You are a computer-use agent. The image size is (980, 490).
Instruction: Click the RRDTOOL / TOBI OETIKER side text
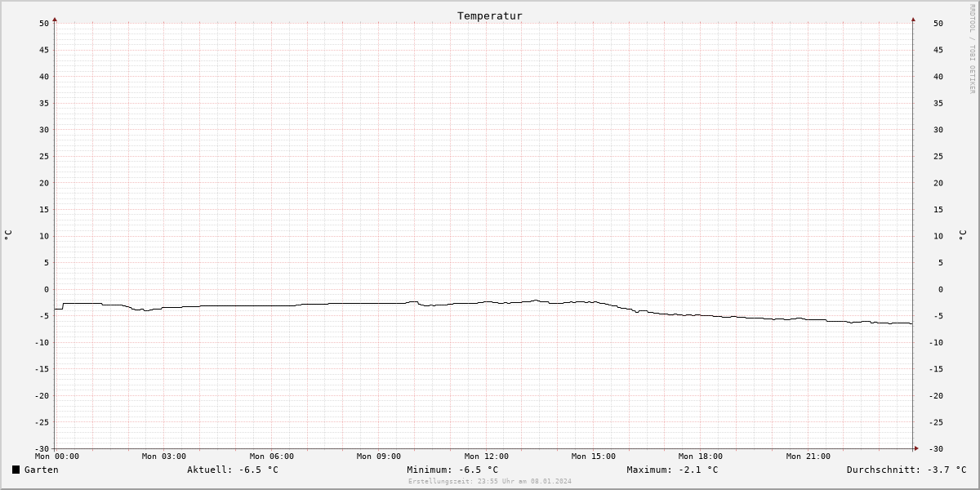pyautogui.click(x=972, y=48)
